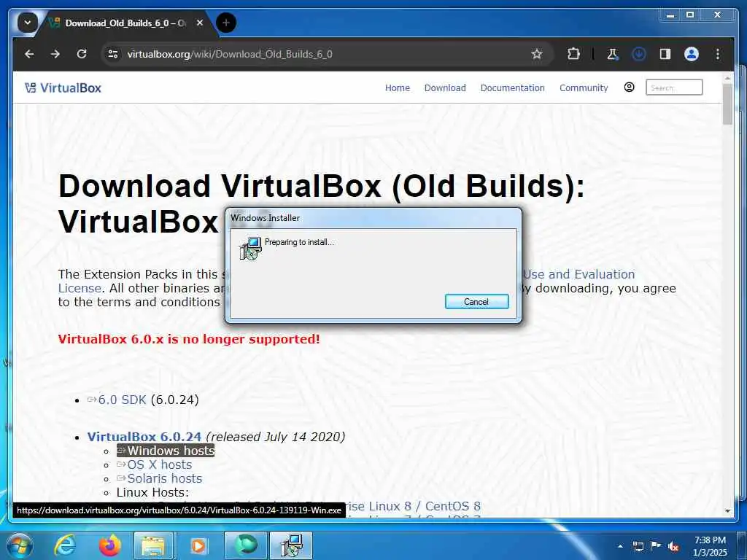The height and width of the screenshot is (560, 747).
Task: Go back to previous page in Chrome
Action: point(29,54)
